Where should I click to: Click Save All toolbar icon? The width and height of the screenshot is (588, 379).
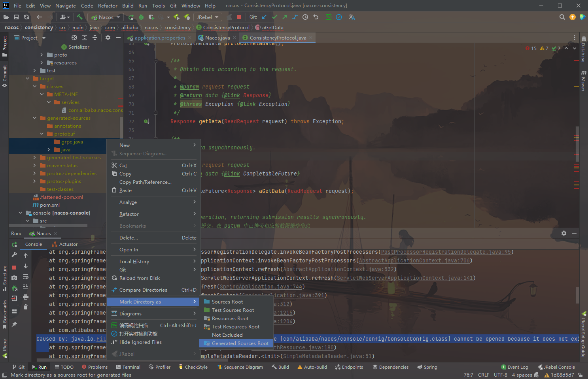(16, 17)
